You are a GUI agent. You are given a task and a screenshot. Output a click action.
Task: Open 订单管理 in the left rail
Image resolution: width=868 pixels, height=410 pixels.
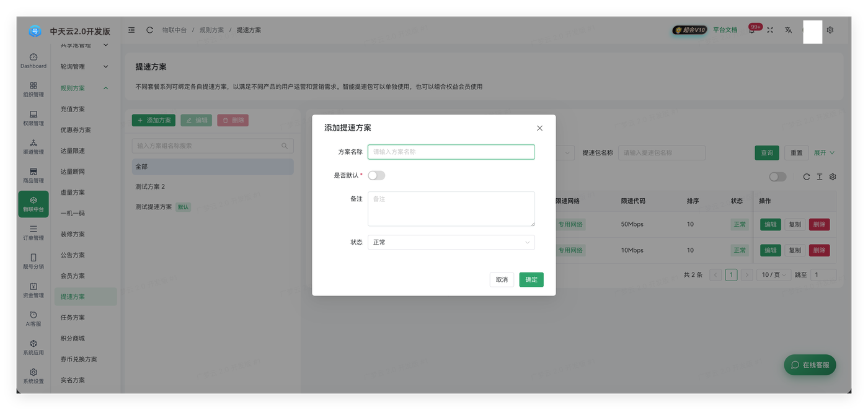pyautogui.click(x=33, y=233)
